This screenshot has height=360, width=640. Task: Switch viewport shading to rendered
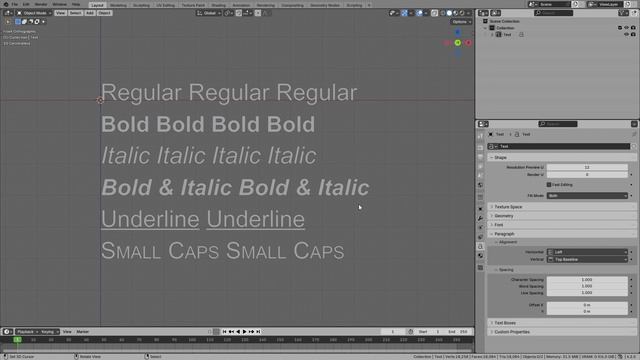click(x=462, y=13)
